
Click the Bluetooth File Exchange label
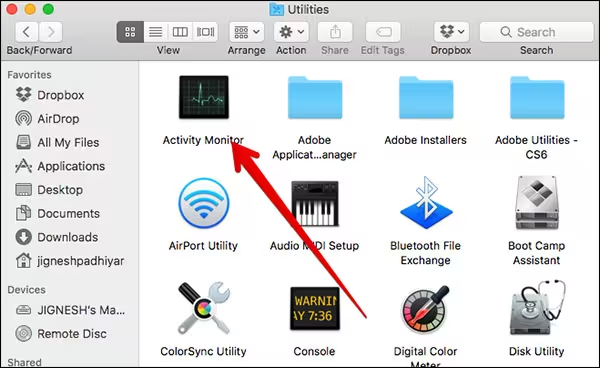pos(426,253)
